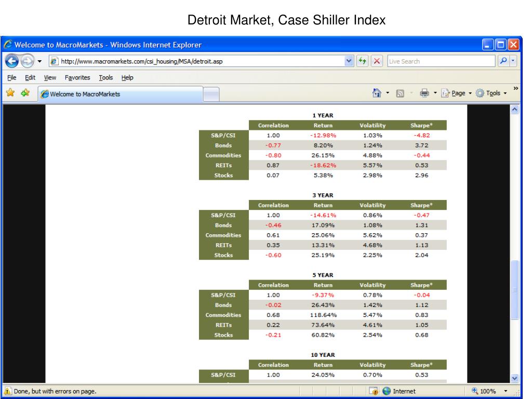Screen dimensions: 532x399
Task: Click the vertical scrollbar thumb
Action: [x=515, y=290]
